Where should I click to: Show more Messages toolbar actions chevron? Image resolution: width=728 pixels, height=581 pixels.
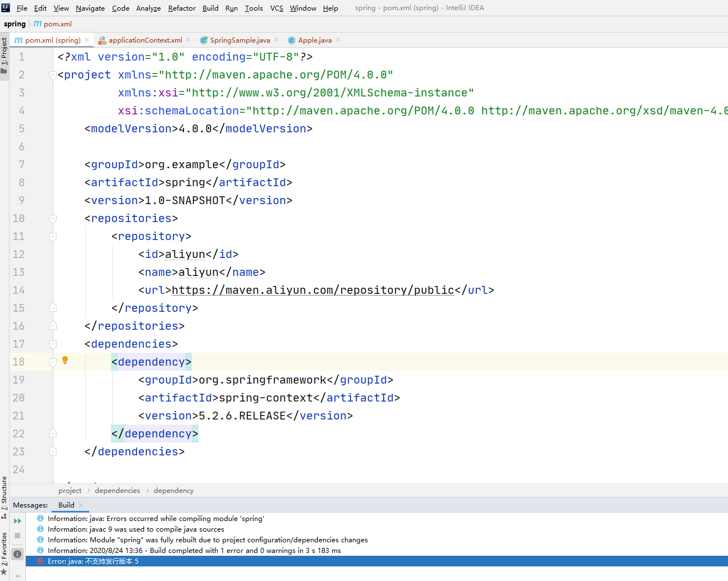coord(17,576)
